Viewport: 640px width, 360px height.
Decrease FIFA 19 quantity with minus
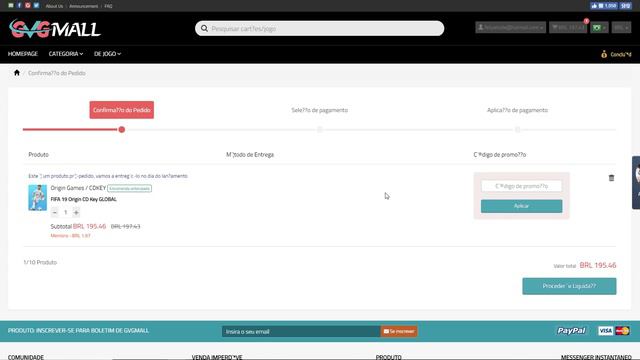tap(55, 212)
